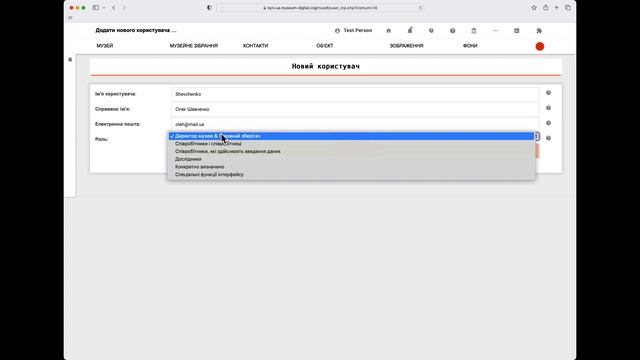The image size is (640, 360).
Task: Go back using Safari back arrow
Action: 113,7
